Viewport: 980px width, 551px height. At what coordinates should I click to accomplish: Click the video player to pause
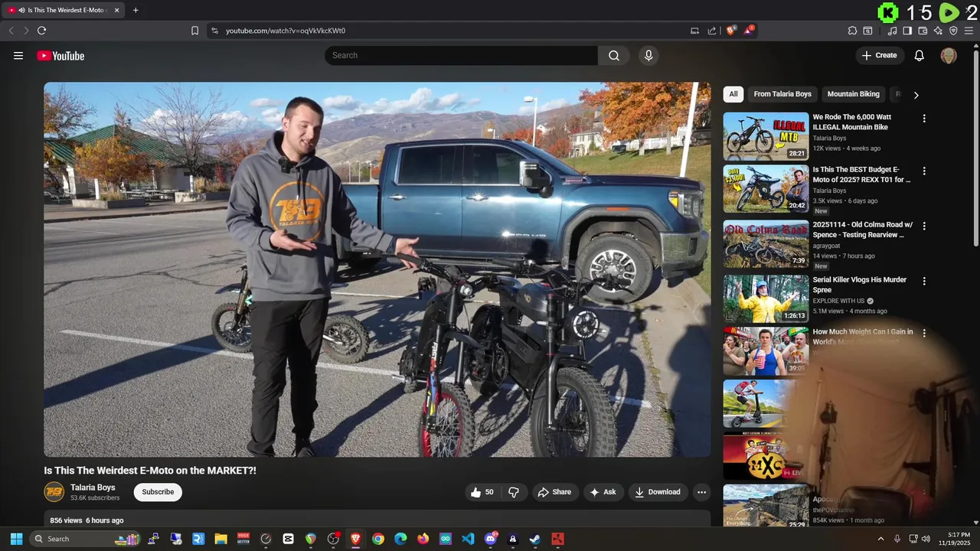click(377, 269)
